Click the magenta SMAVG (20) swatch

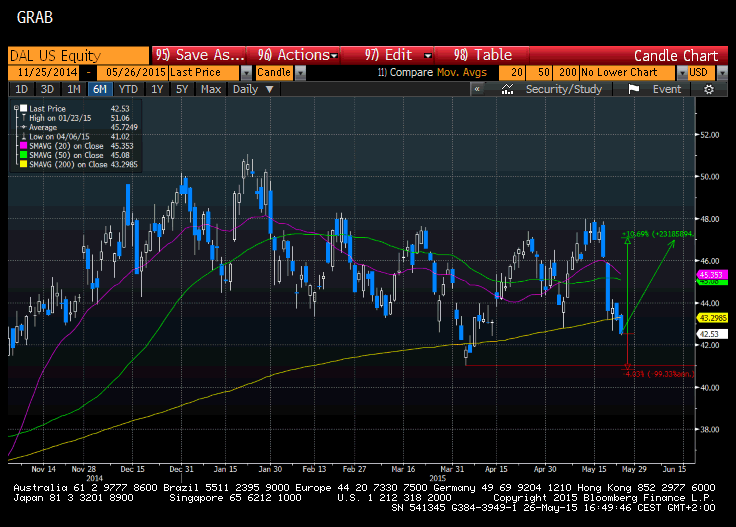(x=23, y=146)
